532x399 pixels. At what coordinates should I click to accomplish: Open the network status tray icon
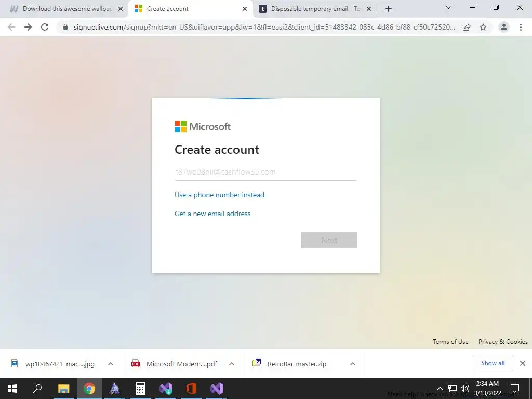(x=453, y=389)
